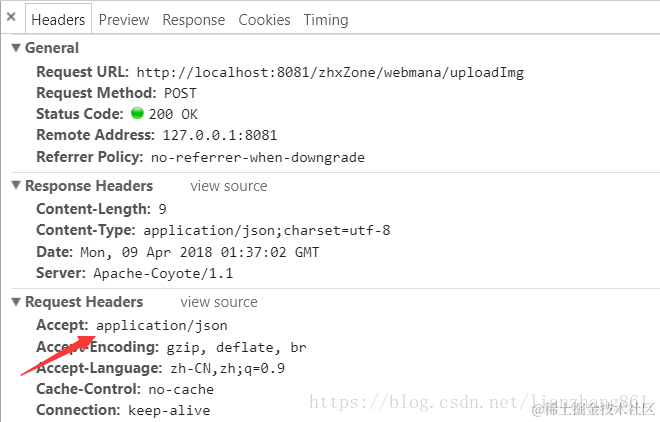This screenshot has width=660, height=422.
Task: Click the Remote Address value 127.0.0.1:8081
Action: [220, 135]
